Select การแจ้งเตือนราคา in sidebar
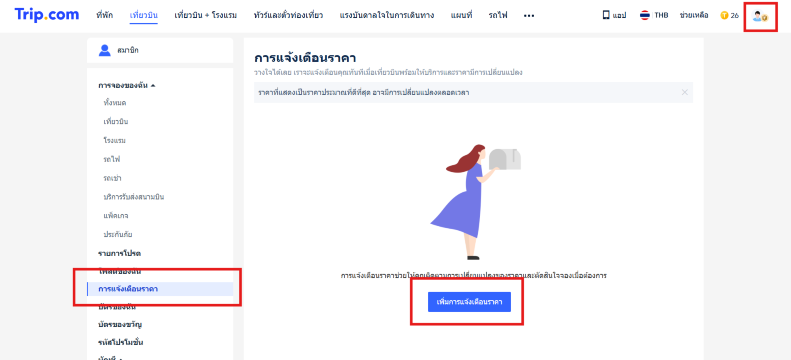 coord(159,289)
